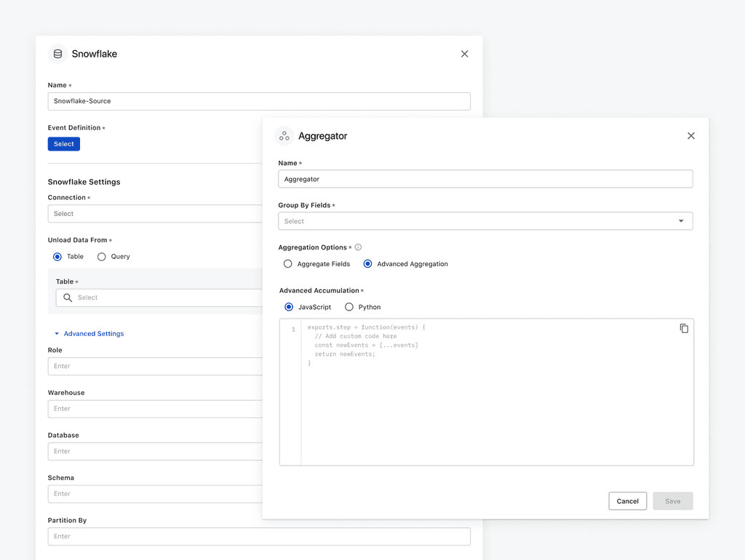745x560 pixels.
Task: Click the Partition By input field
Action: pyautogui.click(x=259, y=536)
